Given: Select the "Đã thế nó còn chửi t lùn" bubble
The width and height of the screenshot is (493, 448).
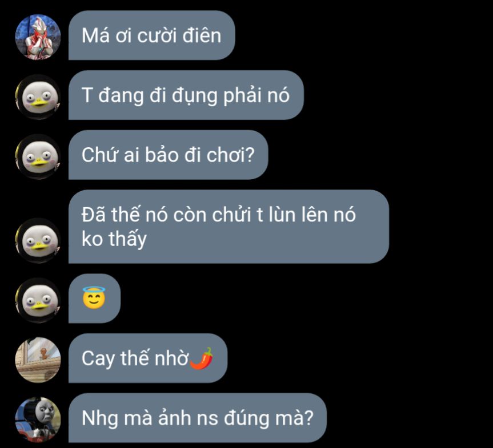Looking at the screenshot, I should pyautogui.click(x=229, y=227).
